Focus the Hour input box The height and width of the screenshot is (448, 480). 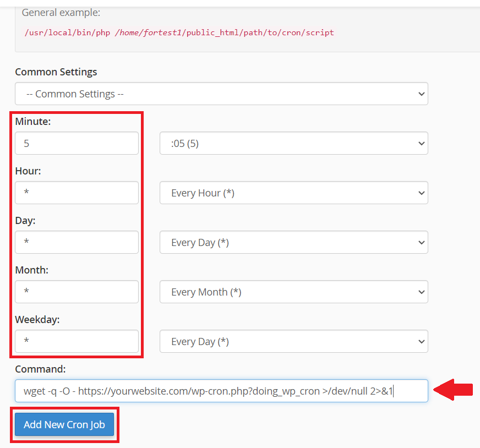(x=77, y=193)
